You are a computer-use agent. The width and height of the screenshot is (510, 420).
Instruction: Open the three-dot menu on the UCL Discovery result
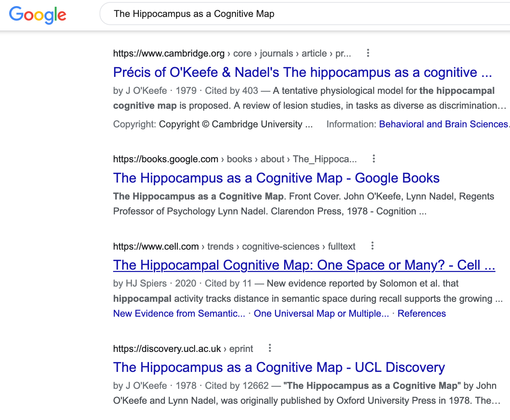[x=270, y=349]
